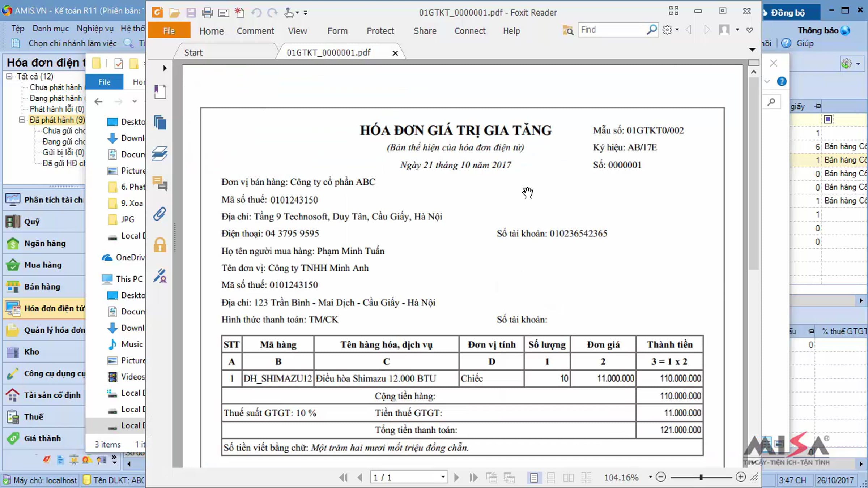
Task: Select single page view mode
Action: pos(534,478)
